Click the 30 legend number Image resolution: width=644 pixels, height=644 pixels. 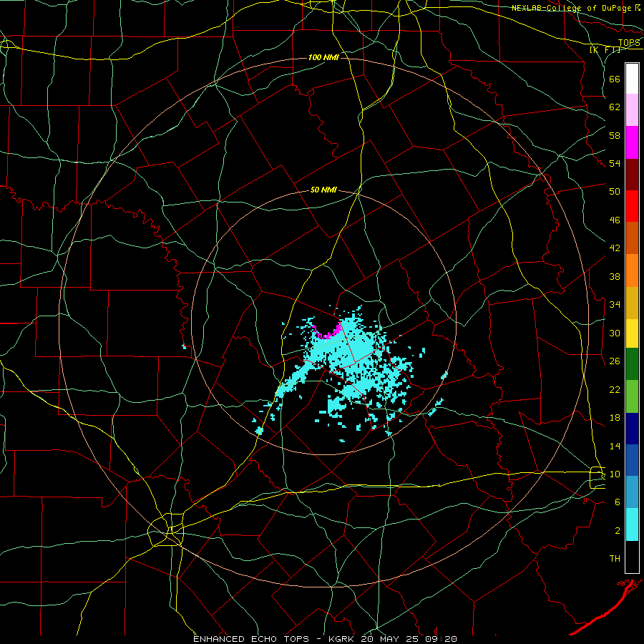point(615,333)
